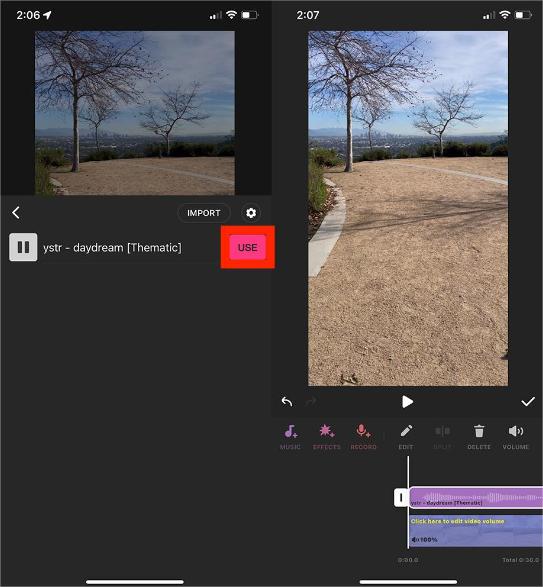Image resolution: width=543 pixels, height=587 pixels.
Task: Tap the 100% video volume indicator
Action: 424,540
